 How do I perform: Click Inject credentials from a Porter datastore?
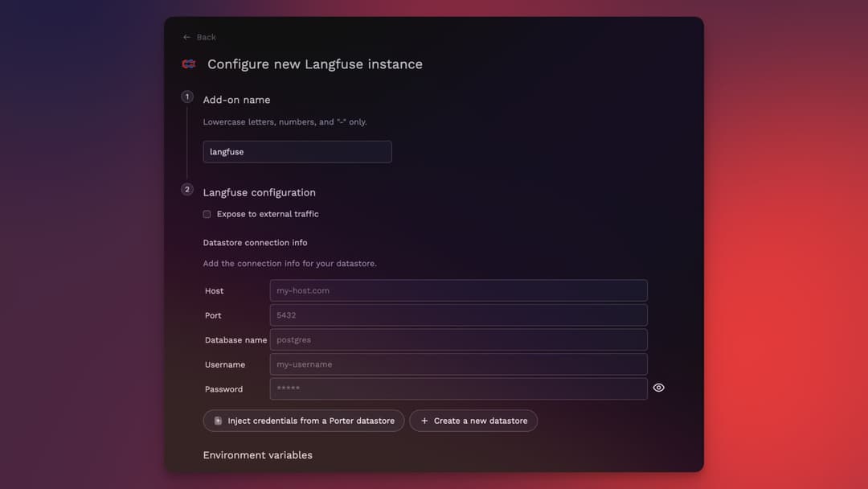click(x=303, y=420)
